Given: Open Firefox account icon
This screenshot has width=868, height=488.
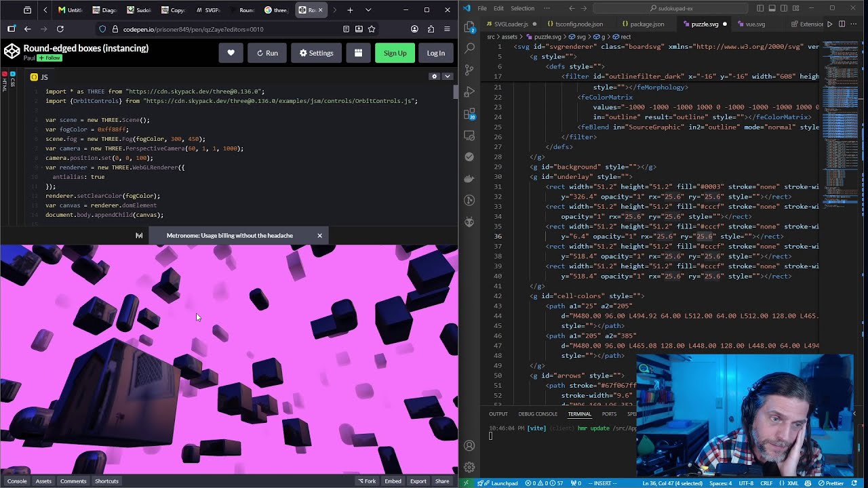Looking at the screenshot, I should [x=414, y=29].
